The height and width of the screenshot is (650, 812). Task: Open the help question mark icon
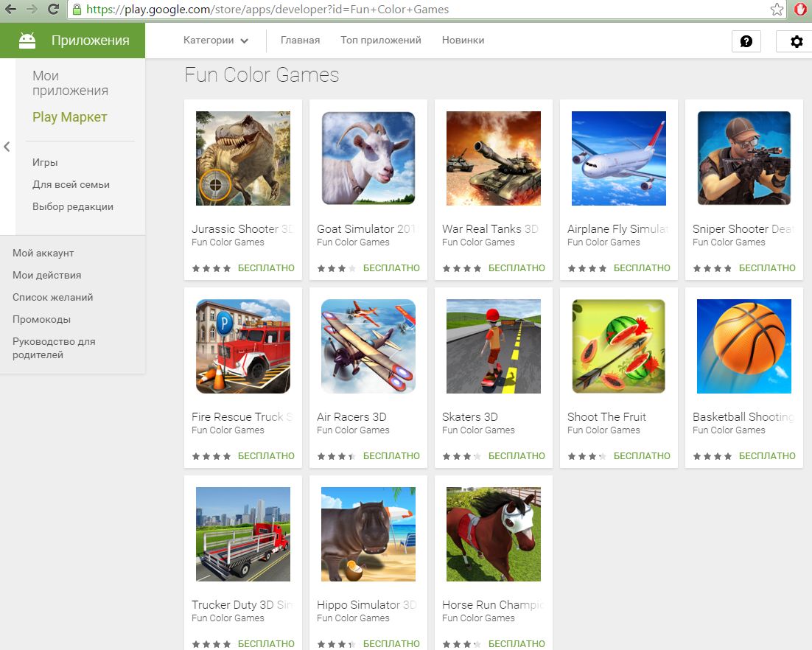point(746,41)
